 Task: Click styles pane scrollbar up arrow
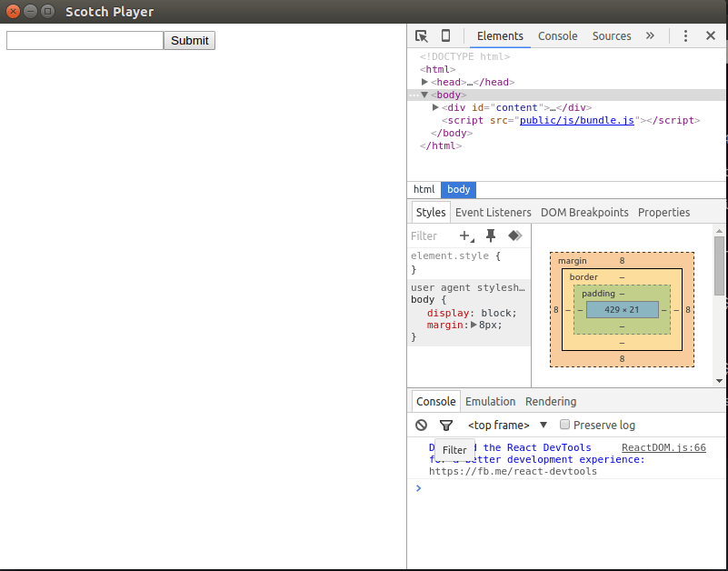click(x=719, y=231)
